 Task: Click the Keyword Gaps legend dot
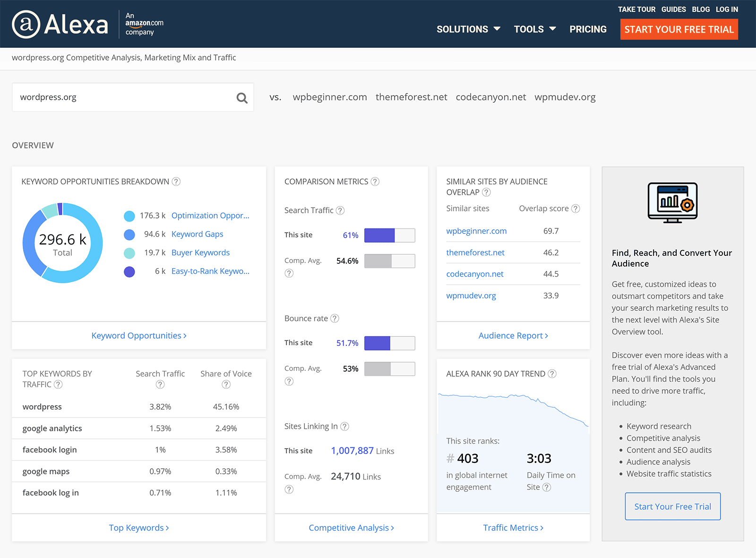coord(129,235)
